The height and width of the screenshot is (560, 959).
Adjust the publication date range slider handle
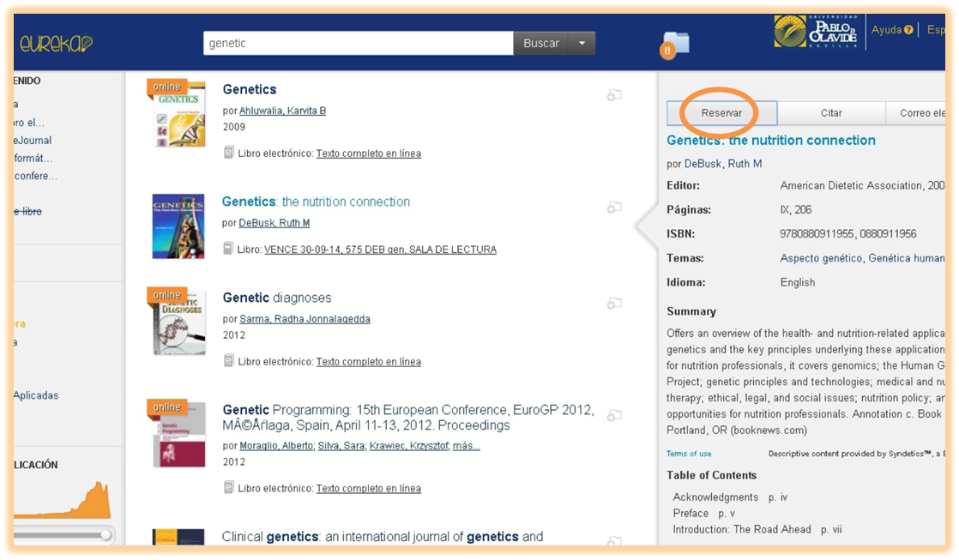[x=106, y=535]
